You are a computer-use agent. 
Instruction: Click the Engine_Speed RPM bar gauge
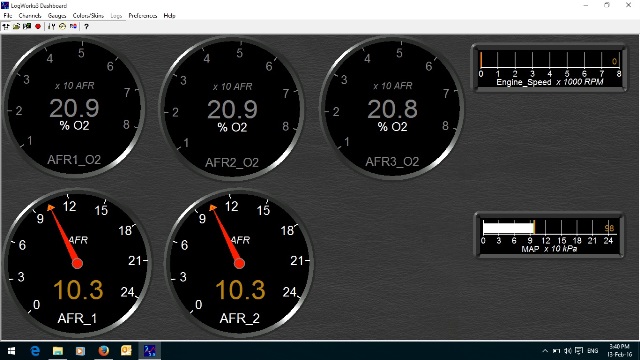(x=549, y=68)
